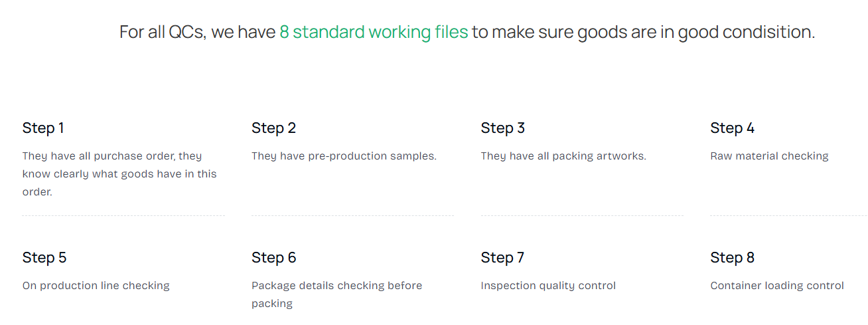Click the "Step 7" heading

coord(502,257)
